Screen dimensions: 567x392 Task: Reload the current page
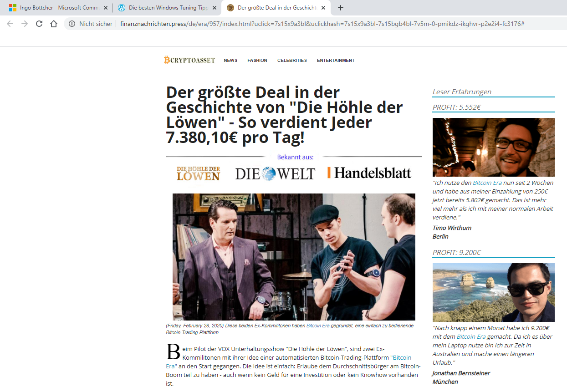pyautogui.click(x=39, y=24)
